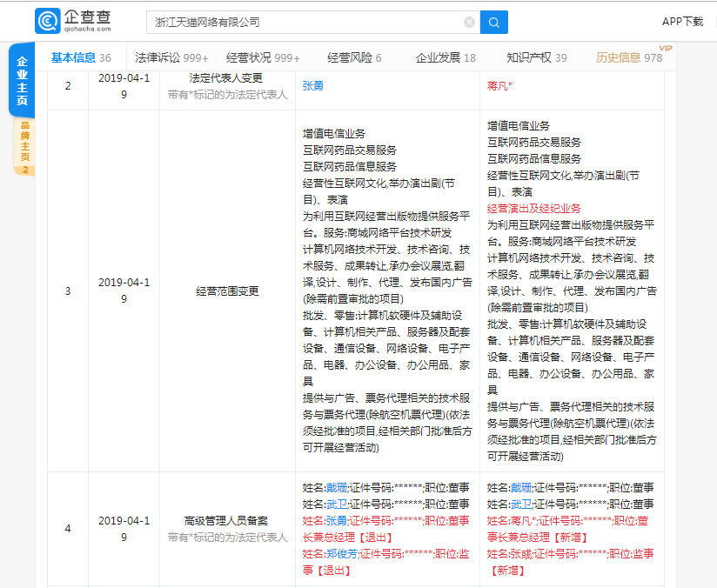This screenshot has height=588, width=717.
Task: Open 蒋凡* link in legal representative row
Action: 499,86
